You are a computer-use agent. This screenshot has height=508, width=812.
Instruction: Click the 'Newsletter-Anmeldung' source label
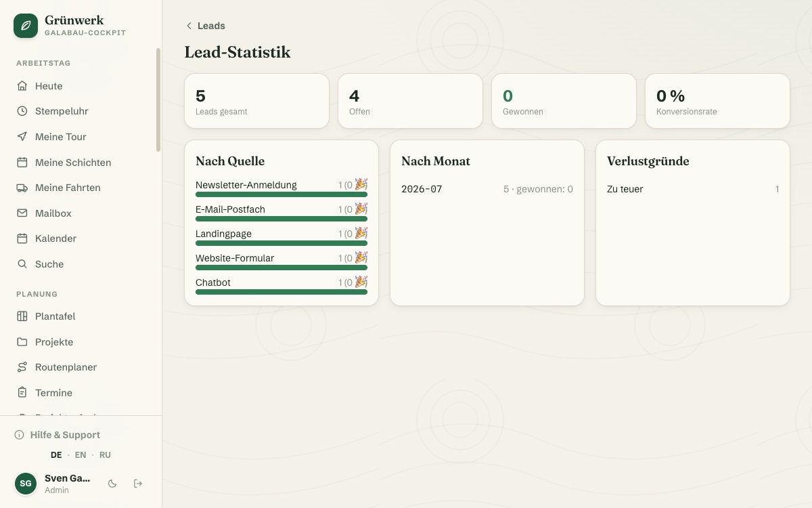pos(246,185)
